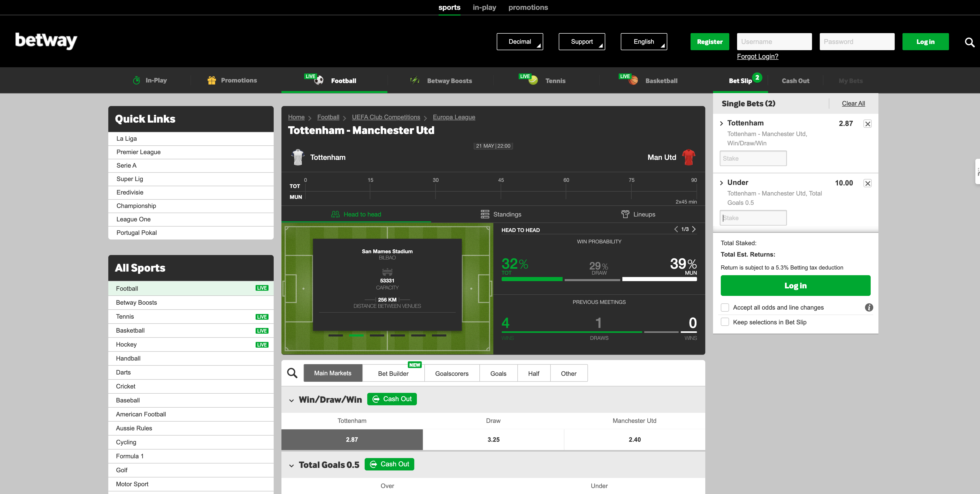This screenshot has height=494, width=980.
Task: Open the Decimal odds format dropdown
Action: (520, 41)
